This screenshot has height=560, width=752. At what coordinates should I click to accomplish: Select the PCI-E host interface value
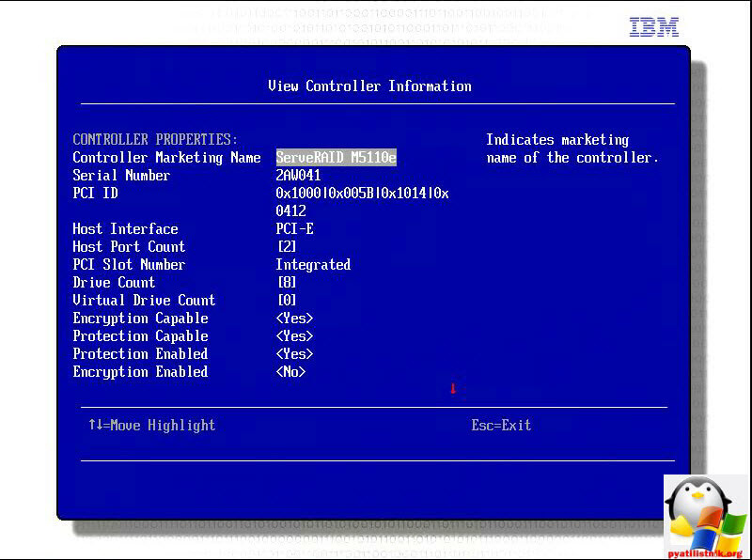point(294,228)
